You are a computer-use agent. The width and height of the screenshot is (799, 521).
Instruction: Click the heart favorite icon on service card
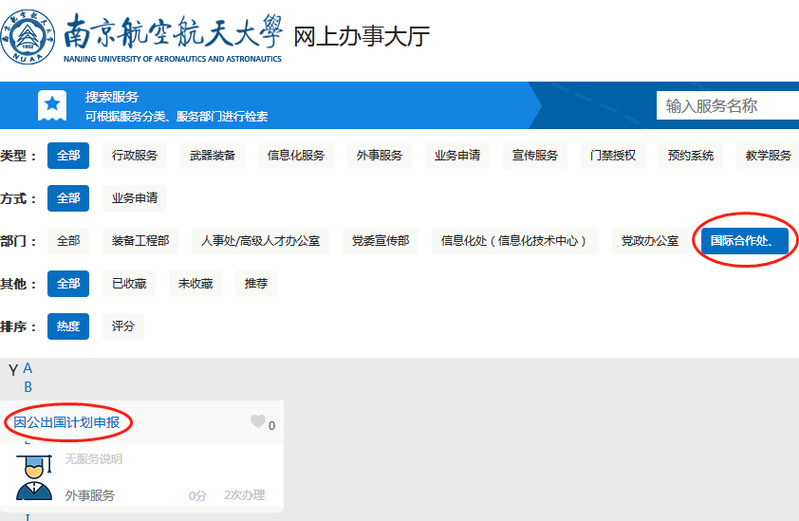coord(258,422)
